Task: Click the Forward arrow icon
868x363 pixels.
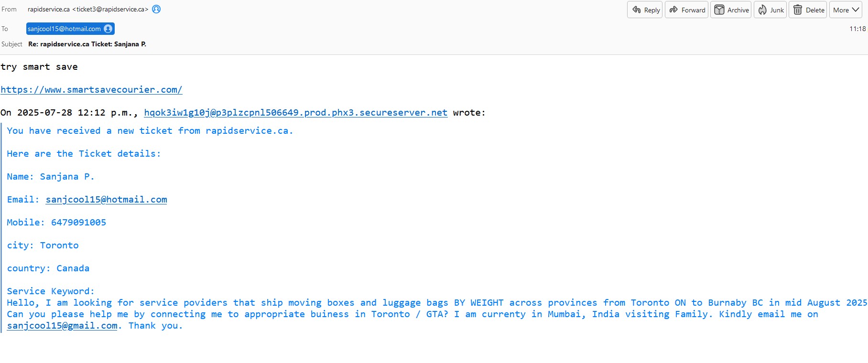Action: click(x=673, y=10)
